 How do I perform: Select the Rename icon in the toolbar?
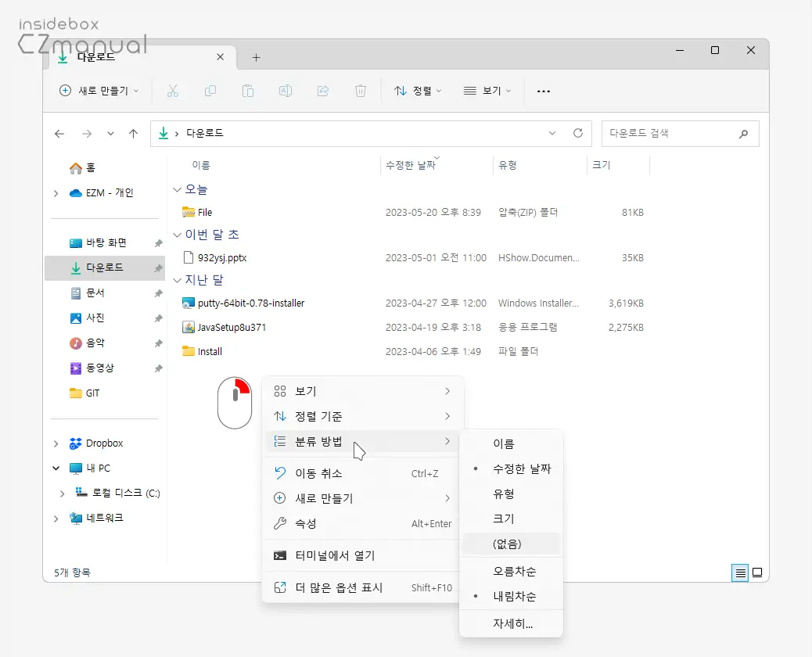(285, 91)
